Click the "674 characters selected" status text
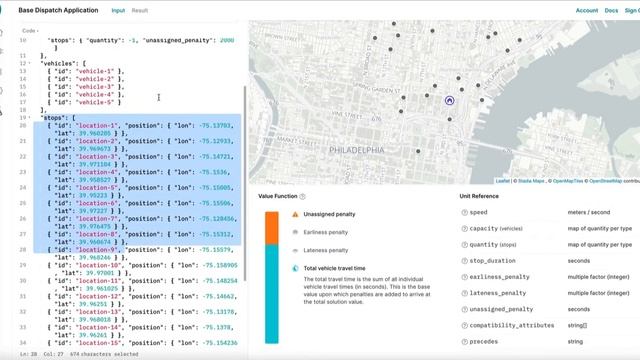The height and width of the screenshot is (360, 640). (x=104, y=354)
